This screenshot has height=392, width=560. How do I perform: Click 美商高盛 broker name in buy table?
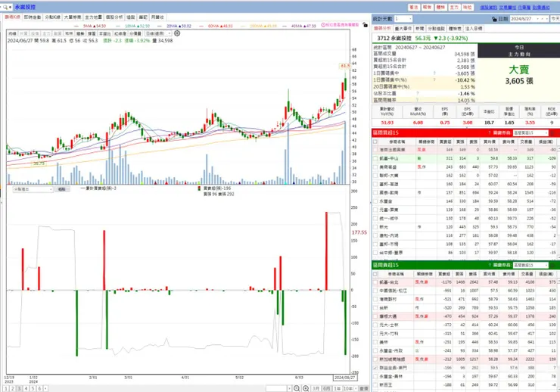(388, 166)
